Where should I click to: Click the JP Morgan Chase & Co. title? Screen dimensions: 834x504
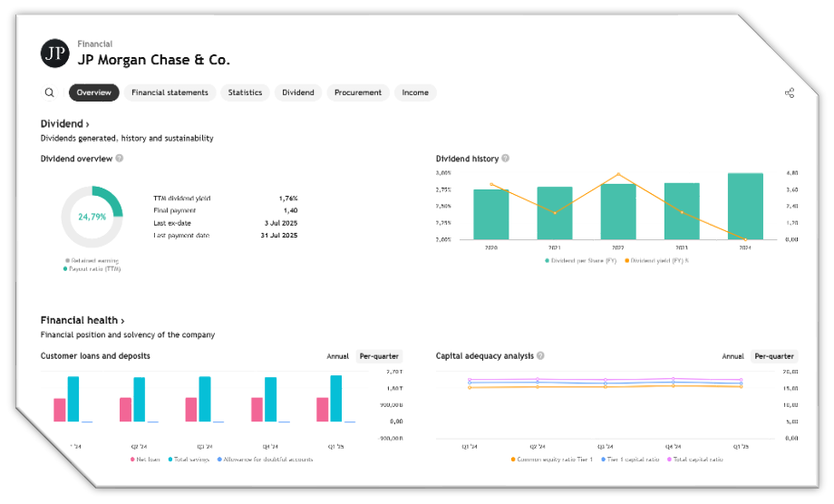[154, 60]
